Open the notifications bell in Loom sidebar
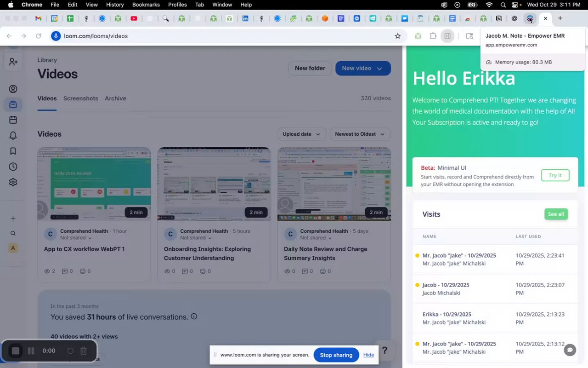This screenshot has height=368, width=588. tap(13, 136)
